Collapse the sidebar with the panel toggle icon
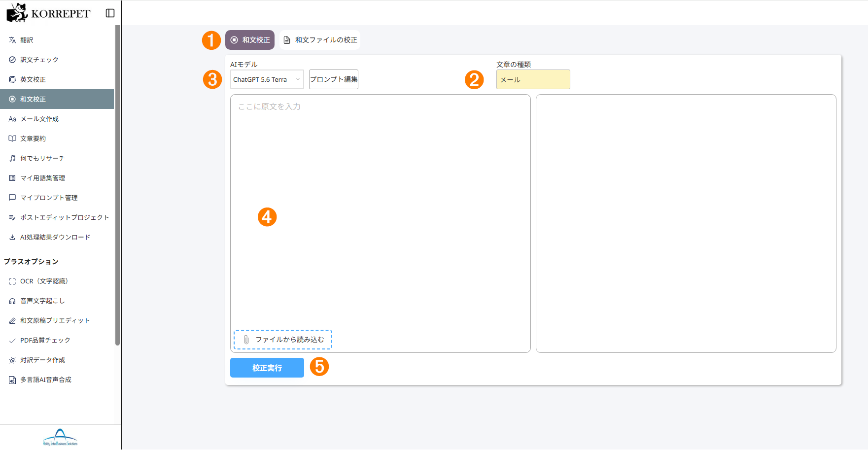This screenshot has width=868, height=450. tap(110, 13)
